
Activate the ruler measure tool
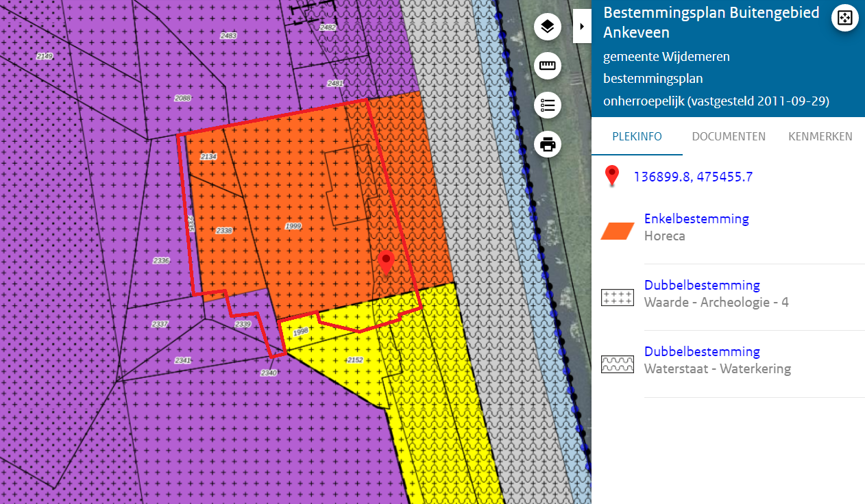point(547,66)
